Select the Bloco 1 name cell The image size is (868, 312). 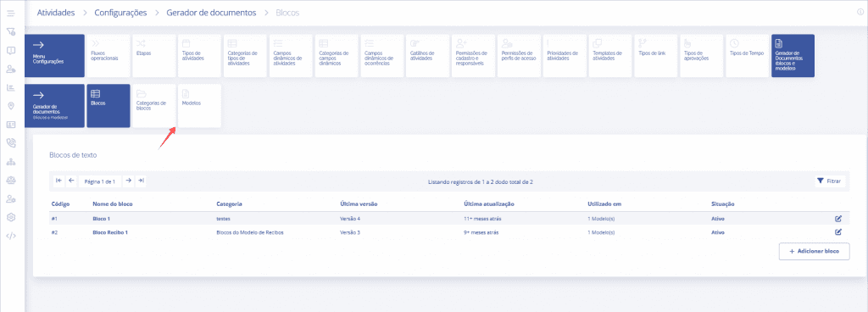[102, 219]
